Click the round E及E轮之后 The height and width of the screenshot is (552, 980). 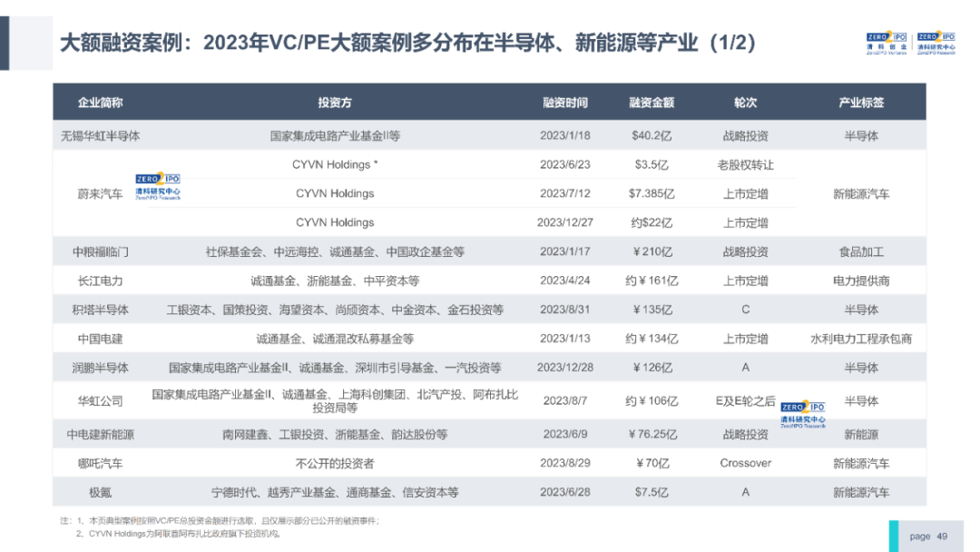coord(745,400)
